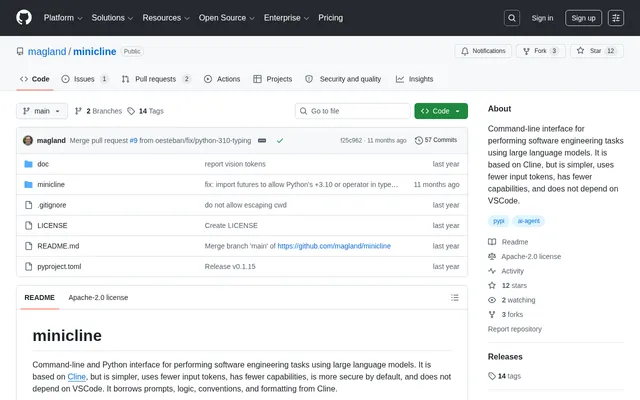Screen dimensions: 640x400
Task: Click the pypi topic tag
Action: point(498,221)
